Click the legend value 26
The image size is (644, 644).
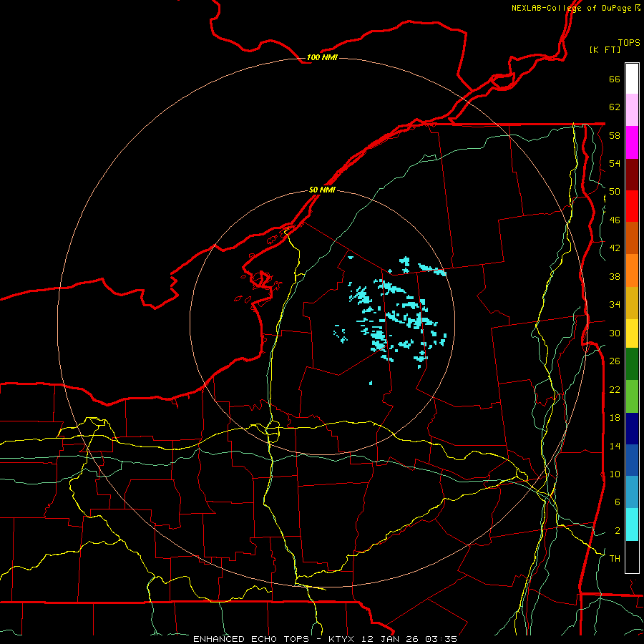coord(615,361)
